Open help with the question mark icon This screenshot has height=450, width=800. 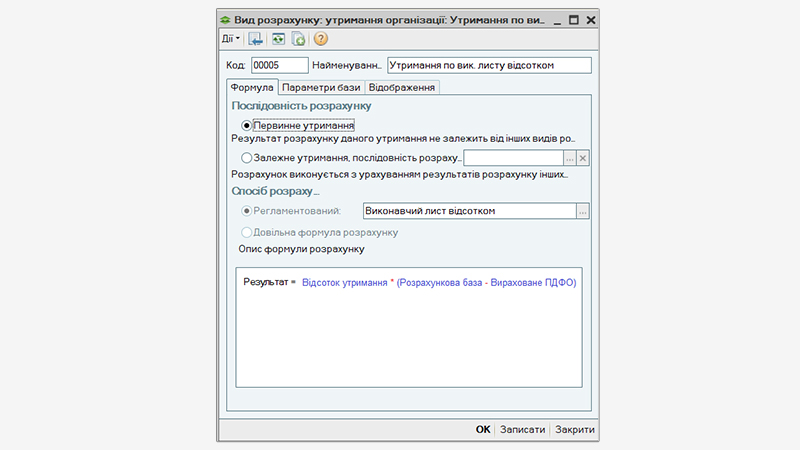320,39
